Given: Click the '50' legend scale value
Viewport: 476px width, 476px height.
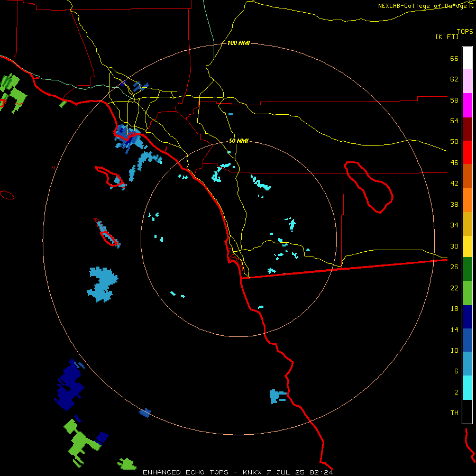Looking at the screenshot, I should tap(454, 142).
